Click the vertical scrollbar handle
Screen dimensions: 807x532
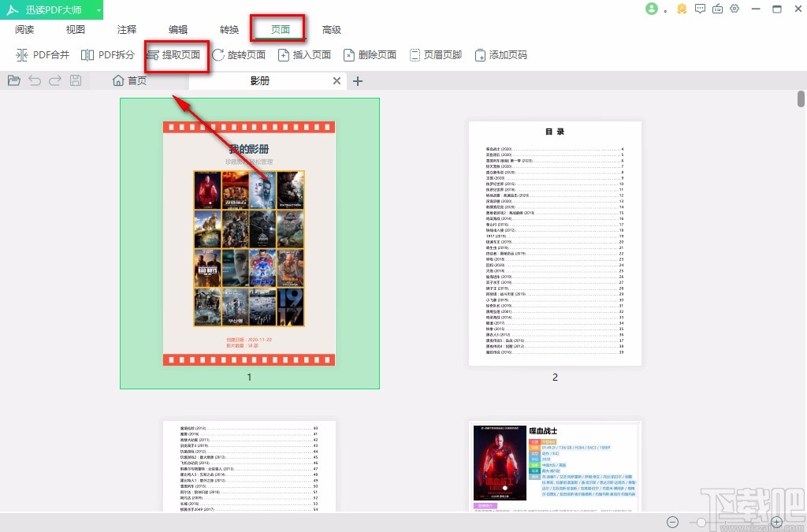pos(801,99)
